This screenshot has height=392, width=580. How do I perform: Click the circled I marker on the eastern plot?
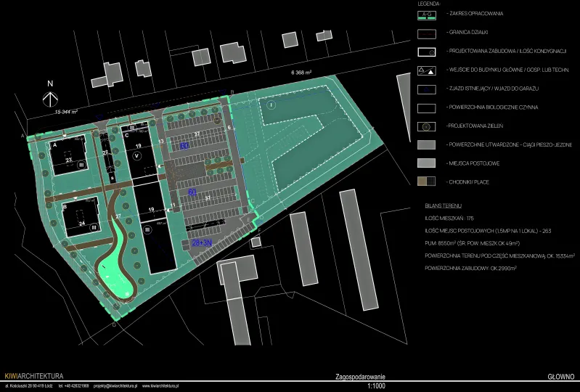269,105
